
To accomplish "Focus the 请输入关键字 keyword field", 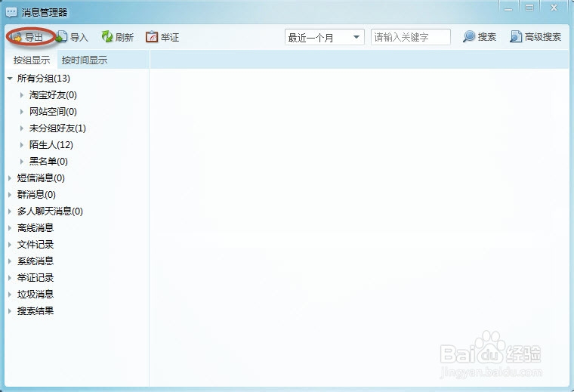I will tap(410, 37).
